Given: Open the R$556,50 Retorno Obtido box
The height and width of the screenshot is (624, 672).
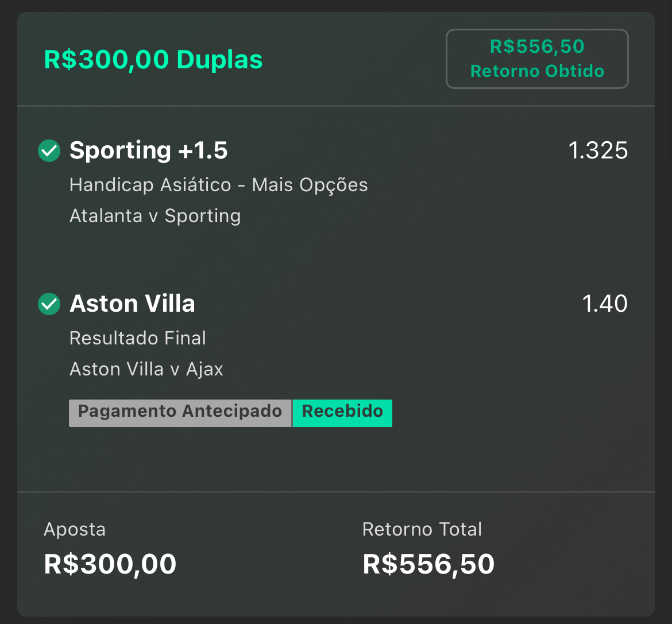Looking at the screenshot, I should (537, 59).
